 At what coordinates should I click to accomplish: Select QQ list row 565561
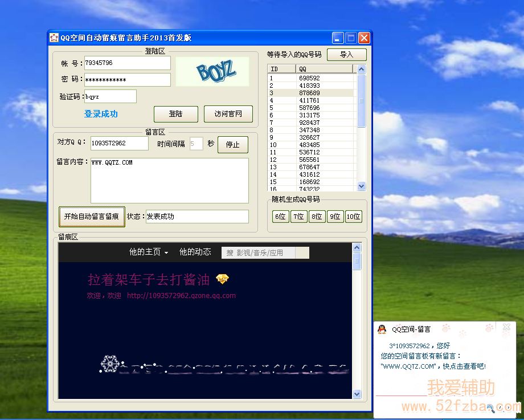[311, 160]
